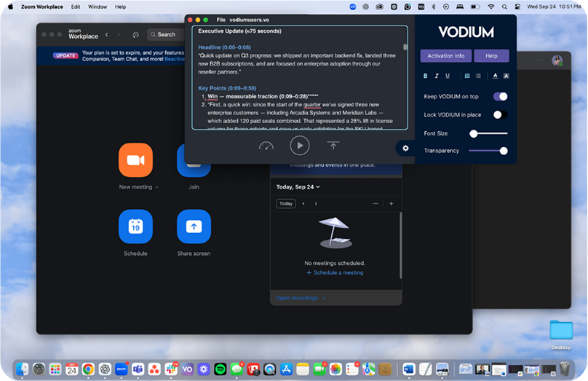This screenshot has height=381, width=588.
Task: Apply italic formatting in VODIUM
Action: pos(437,76)
